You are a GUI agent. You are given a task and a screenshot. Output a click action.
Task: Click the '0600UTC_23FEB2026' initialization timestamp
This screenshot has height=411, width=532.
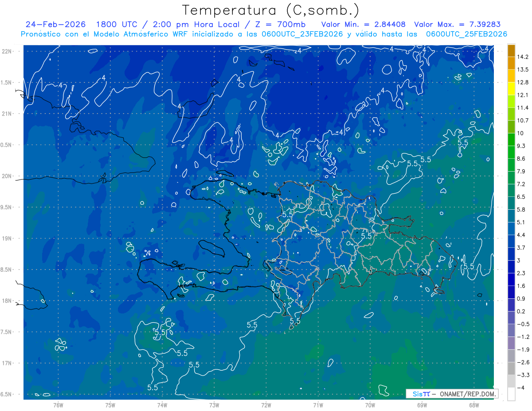(x=303, y=34)
